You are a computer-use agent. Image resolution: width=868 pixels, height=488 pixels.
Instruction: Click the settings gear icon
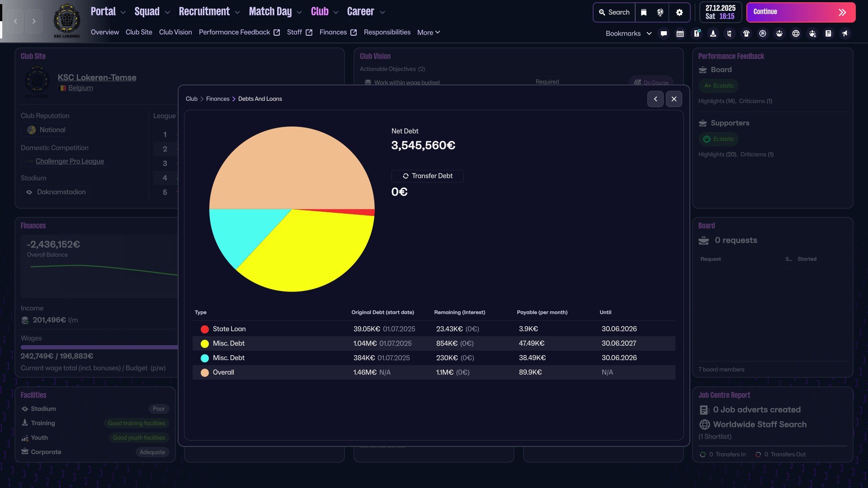click(679, 13)
